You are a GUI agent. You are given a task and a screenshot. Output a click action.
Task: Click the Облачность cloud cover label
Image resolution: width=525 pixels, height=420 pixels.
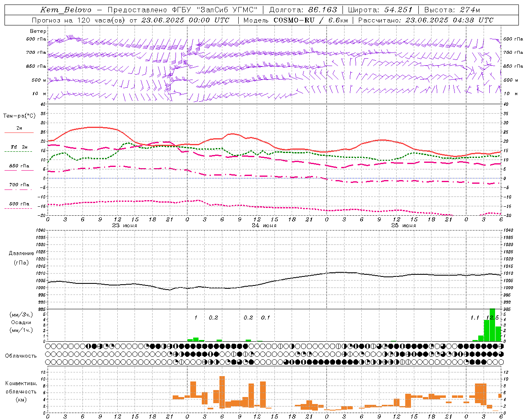click(x=21, y=356)
